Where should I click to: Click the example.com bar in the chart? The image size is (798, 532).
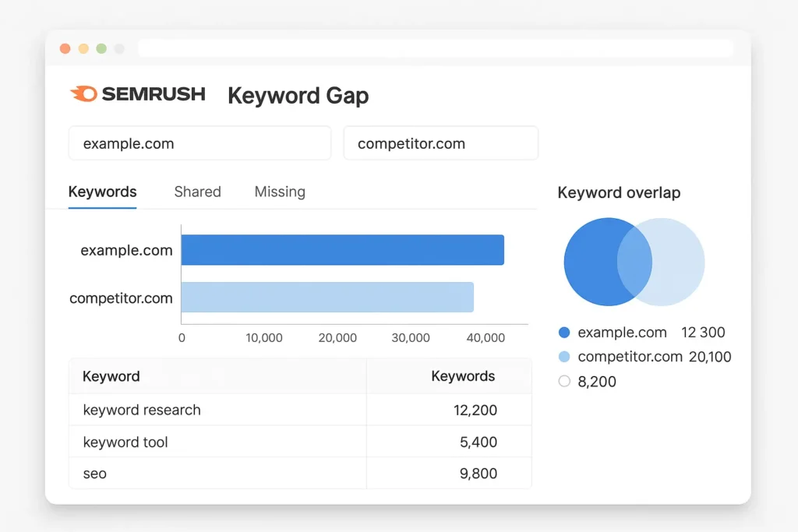tap(343, 249)
